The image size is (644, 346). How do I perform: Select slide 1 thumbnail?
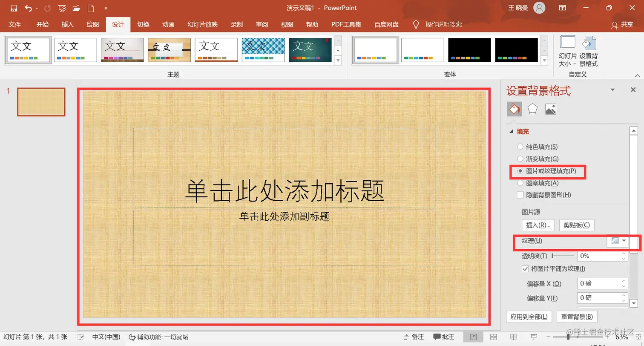(41, 102)
